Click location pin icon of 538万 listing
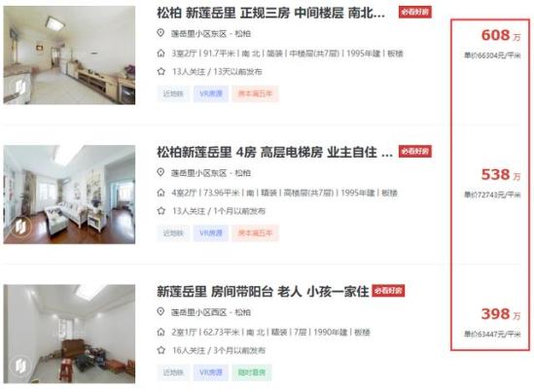Image resolution: width=534 pixels, height=392 pixels. pyautogui.click(x=160, y=172)
